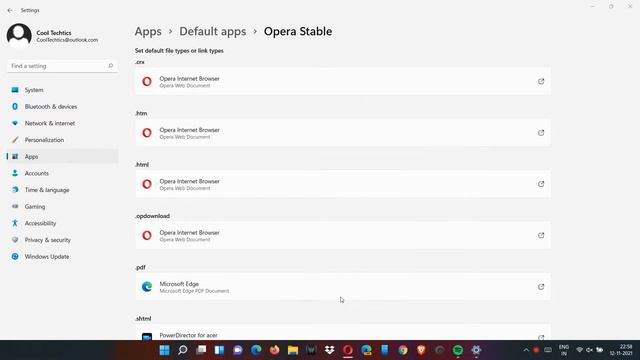This screenshot has height=360, width=640.
Task: Open Dropbox from the taskbar
Action: coord(330,350)
